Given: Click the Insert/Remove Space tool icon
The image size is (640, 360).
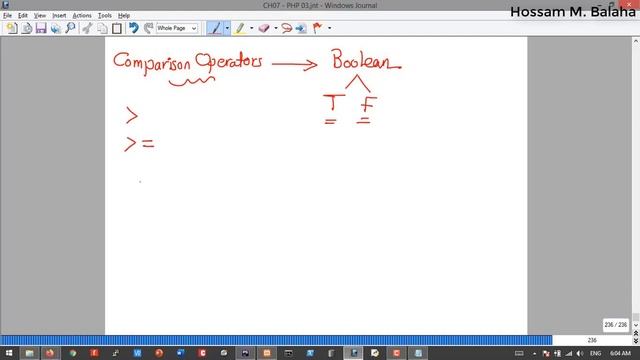Looking at the screenshot, I should 301,28.
